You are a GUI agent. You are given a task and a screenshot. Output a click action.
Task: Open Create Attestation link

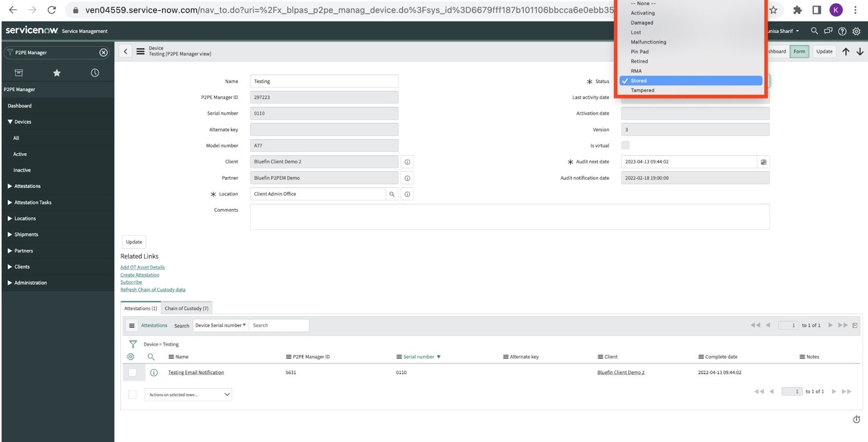(x=140, y=275)
